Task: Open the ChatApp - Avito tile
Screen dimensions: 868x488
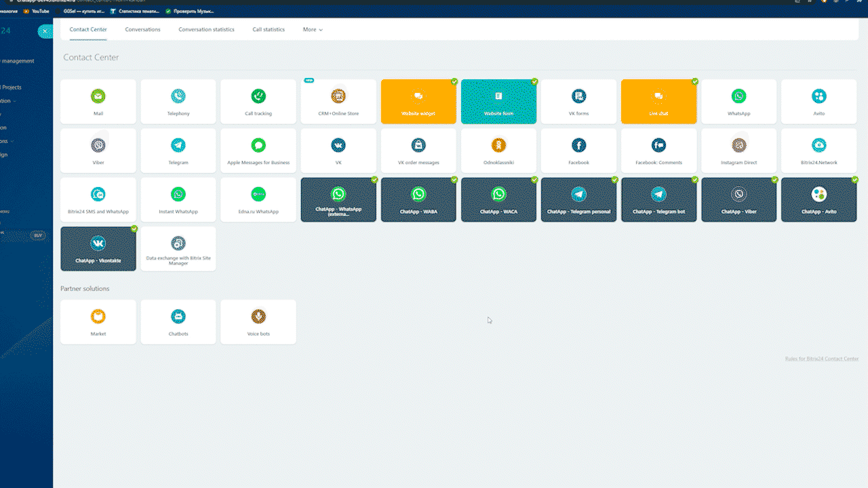Action: 818,200
